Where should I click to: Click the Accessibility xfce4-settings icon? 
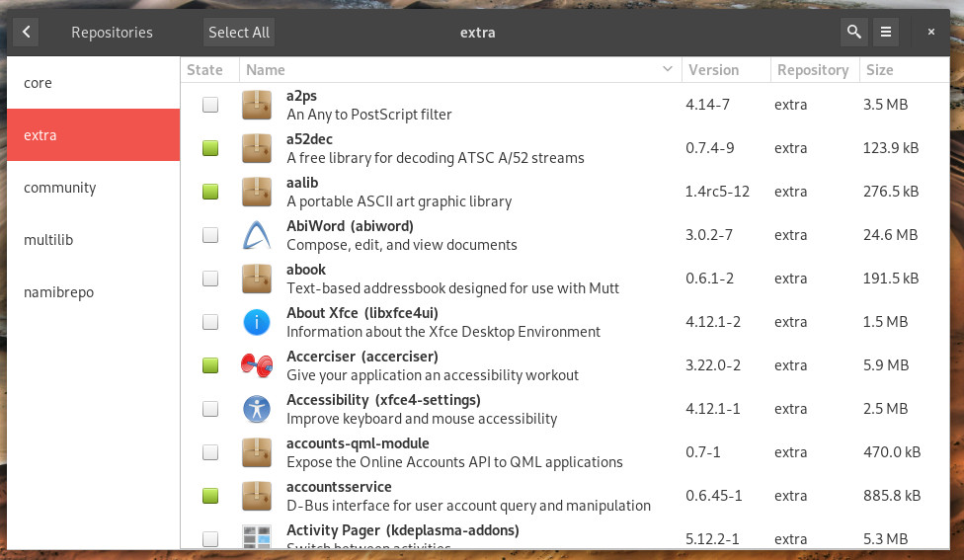coord(257,409)
